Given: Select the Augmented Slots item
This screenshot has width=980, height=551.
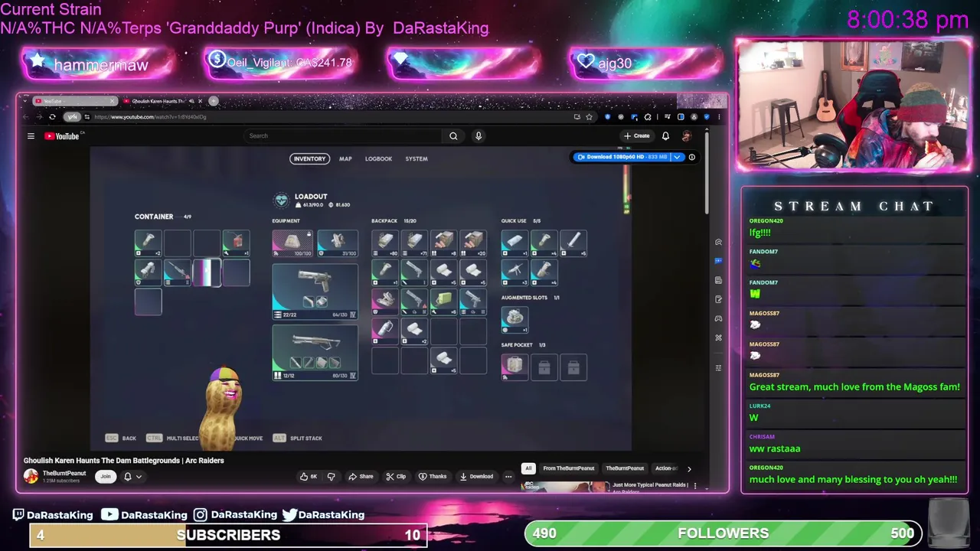Looking at the screenshot, I should coord(514,318).
